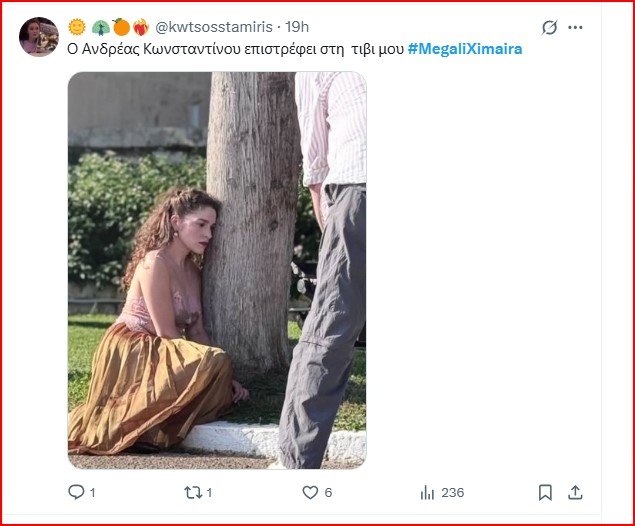The width and height of the screenshot is (635, 526).
Task: Click the 19h timestamp link
Action: click(x=297, y=27)
